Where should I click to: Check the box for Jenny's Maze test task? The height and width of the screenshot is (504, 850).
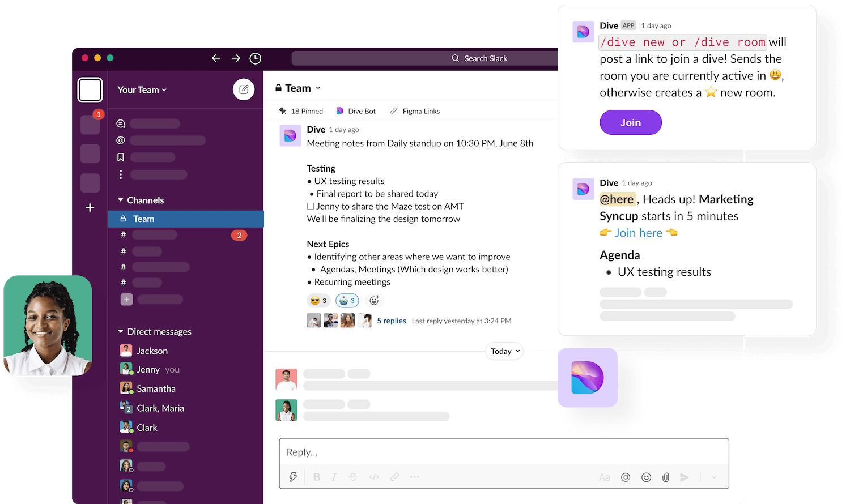coord(311,206)
